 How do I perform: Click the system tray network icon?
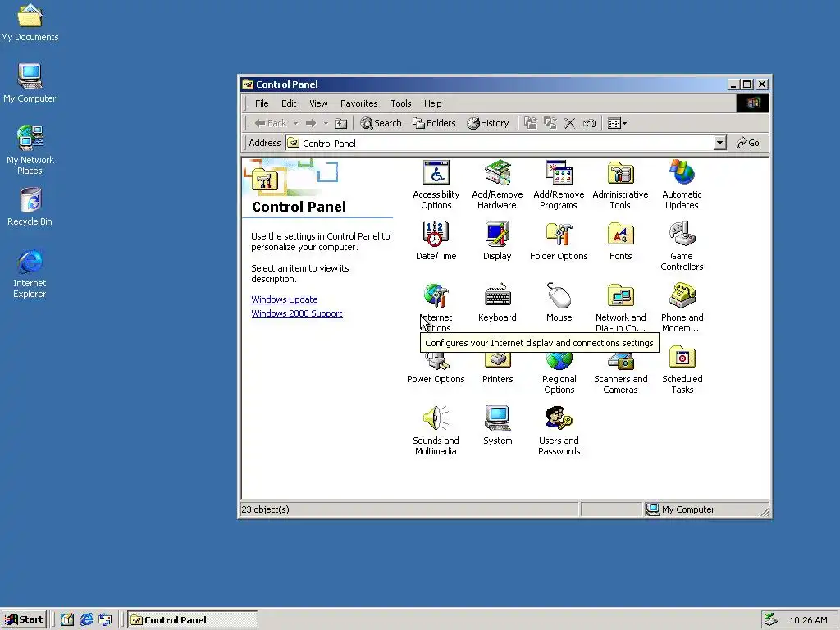point(770,620)
